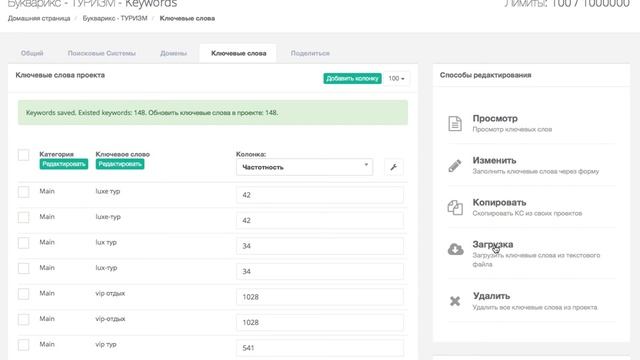Click frequency field of 'lux-тур' row

320,271
